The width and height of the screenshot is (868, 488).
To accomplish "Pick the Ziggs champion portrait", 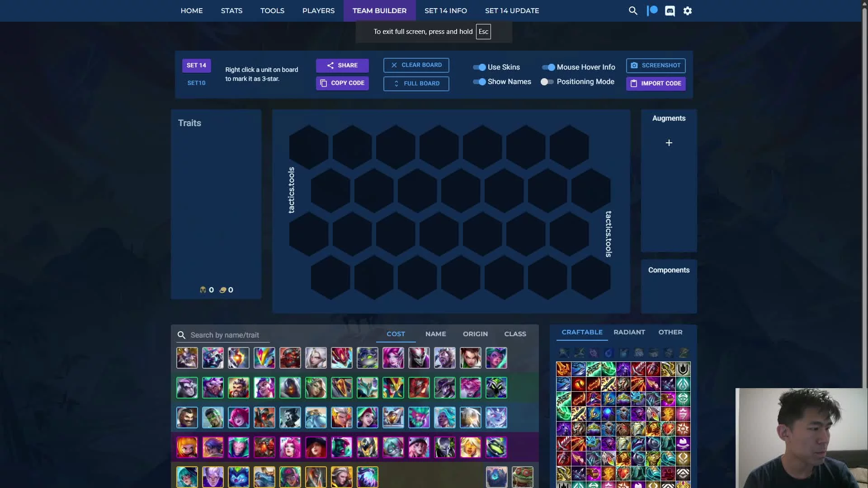I will tap(496, 447).
